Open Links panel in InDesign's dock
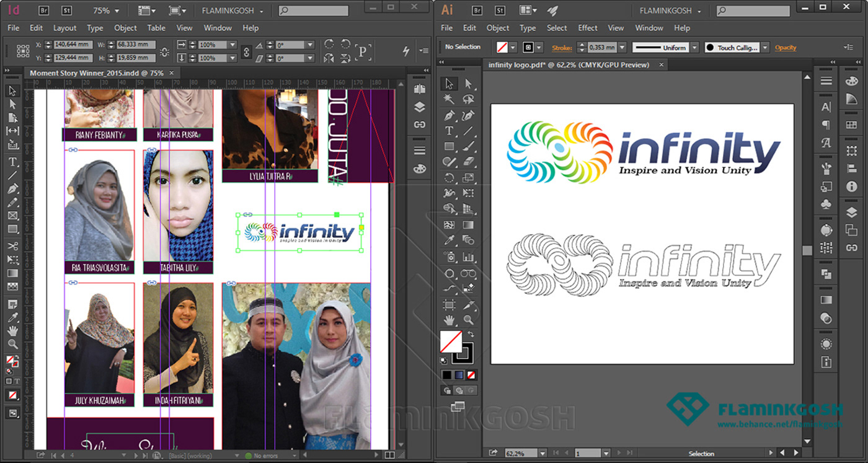Viewport: 868px width, 463px height. tap(420, 125)
